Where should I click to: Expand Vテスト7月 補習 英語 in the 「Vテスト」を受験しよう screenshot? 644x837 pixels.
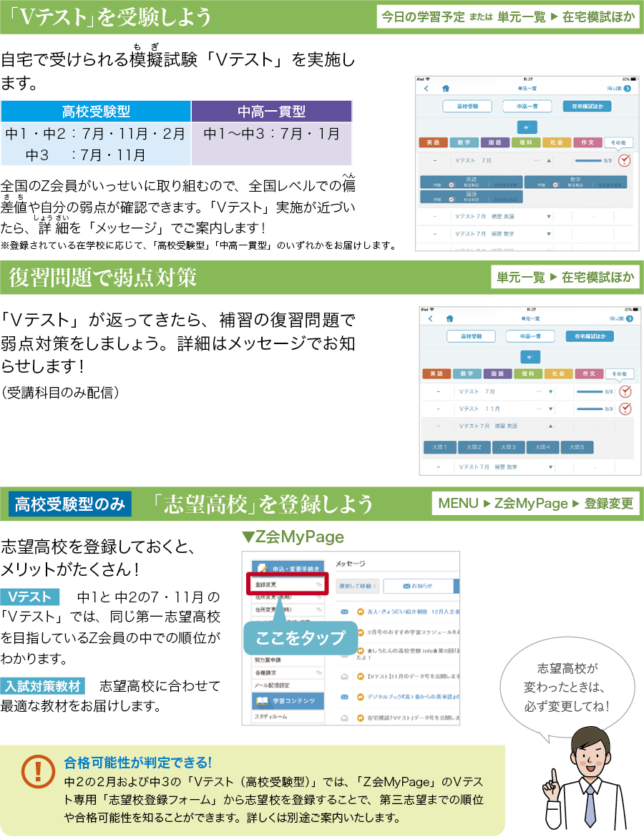[x=548, y=217]
